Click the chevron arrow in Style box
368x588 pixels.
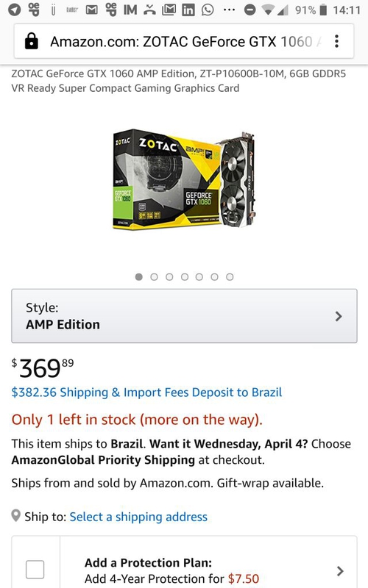[339, 316]
